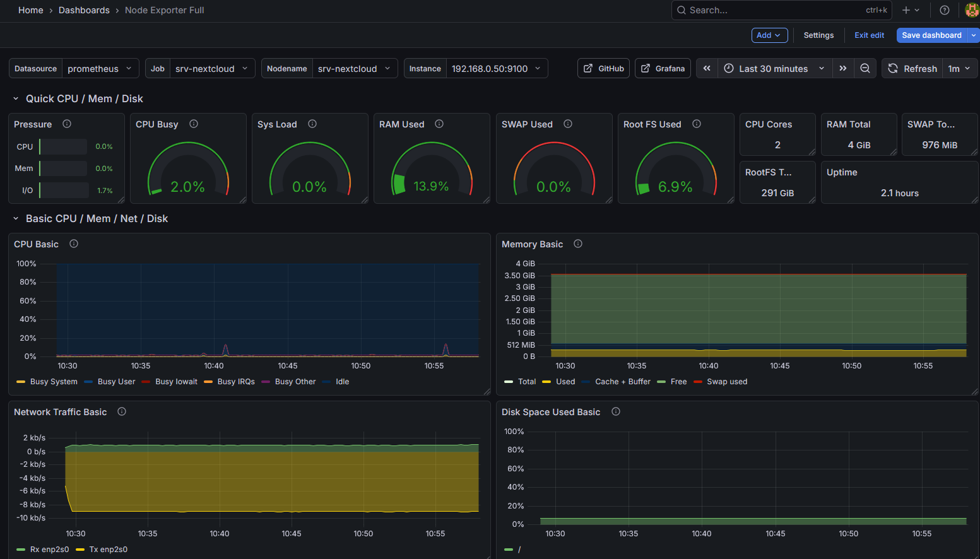Screen dimensions: 980x559
Task: Click Exit edit to leave edit mode
Action: coord(869,35)
